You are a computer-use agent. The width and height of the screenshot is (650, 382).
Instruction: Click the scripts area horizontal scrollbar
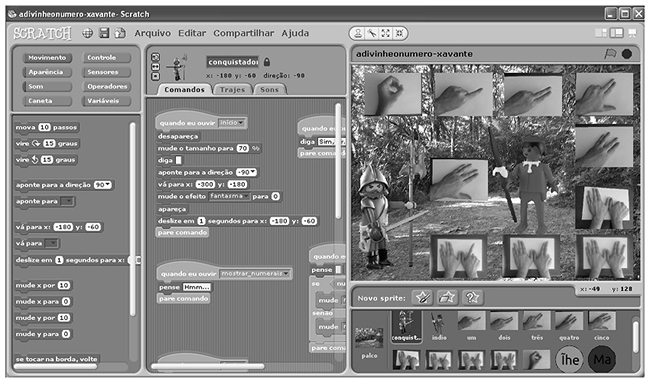pyautogui.click(x=208, y=366)
